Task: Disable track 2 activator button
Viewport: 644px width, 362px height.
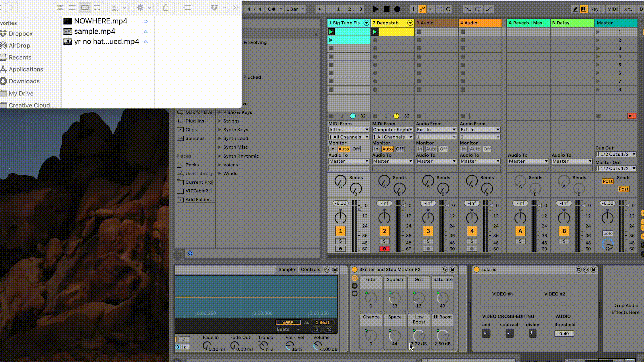Action: point(384,231)
